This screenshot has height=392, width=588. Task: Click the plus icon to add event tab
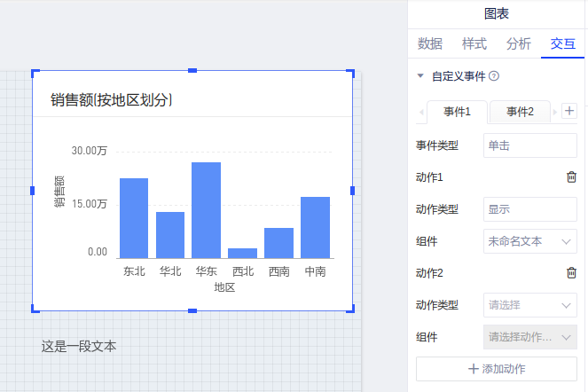(569, 112)
